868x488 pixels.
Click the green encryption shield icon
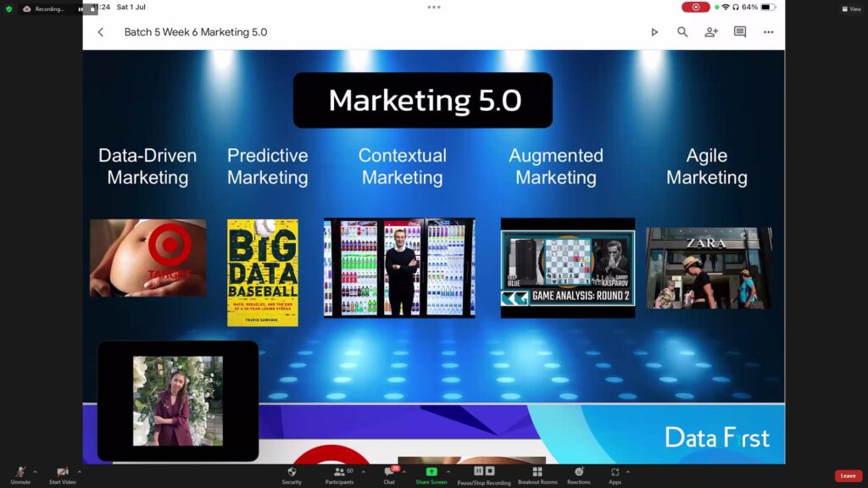click(8, 8)
